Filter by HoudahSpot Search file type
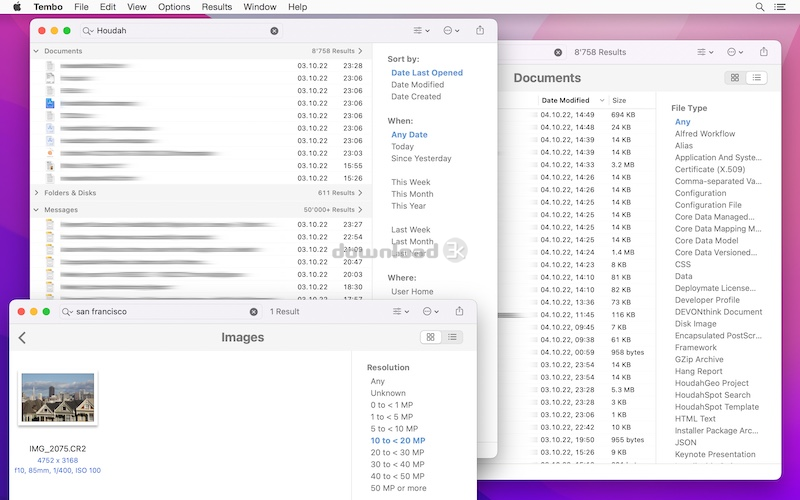800x500 pixels. pos(712,395)
